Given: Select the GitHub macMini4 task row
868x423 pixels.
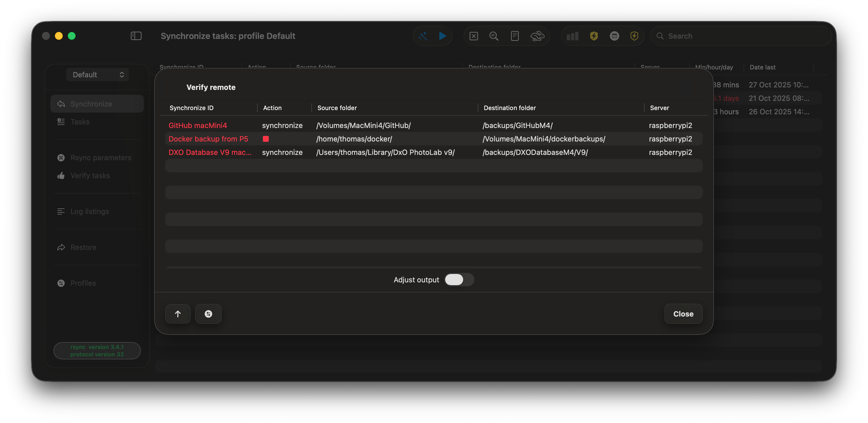Looking at the screenshot, I should [198, 125].
